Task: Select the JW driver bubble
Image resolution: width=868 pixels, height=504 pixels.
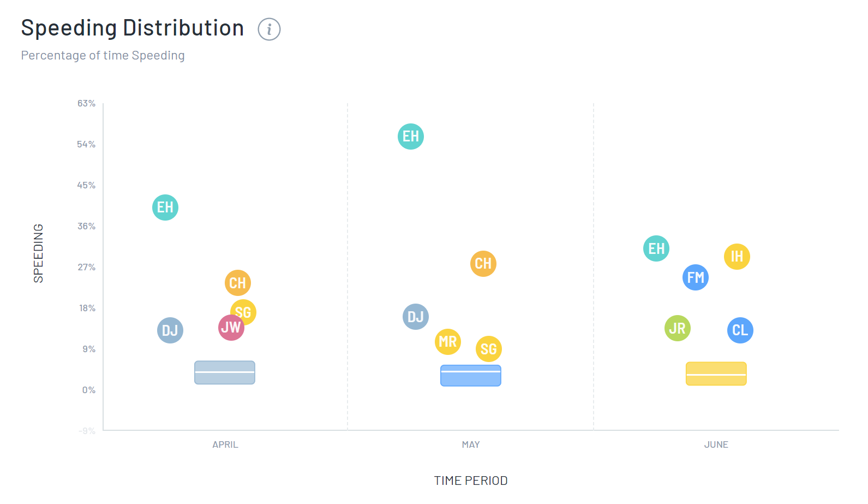Action: 231,328
